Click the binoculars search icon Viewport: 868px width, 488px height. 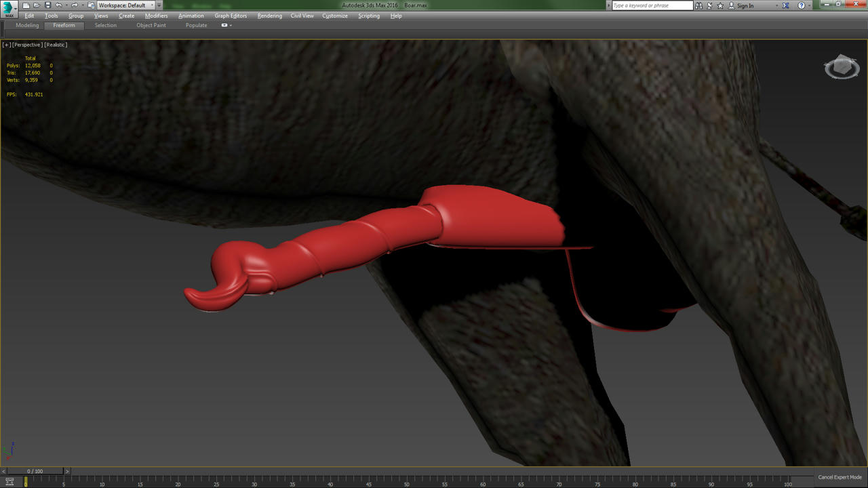click(698, 5)
